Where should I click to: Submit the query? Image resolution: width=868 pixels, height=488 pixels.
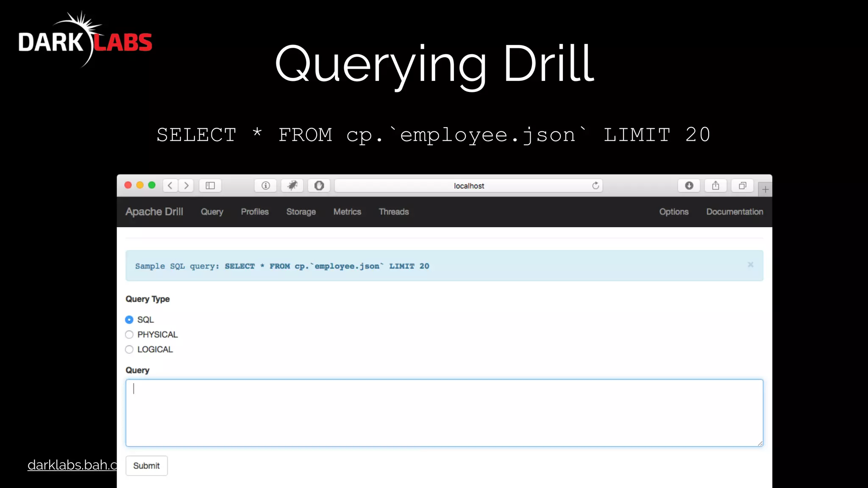point(147,466)
